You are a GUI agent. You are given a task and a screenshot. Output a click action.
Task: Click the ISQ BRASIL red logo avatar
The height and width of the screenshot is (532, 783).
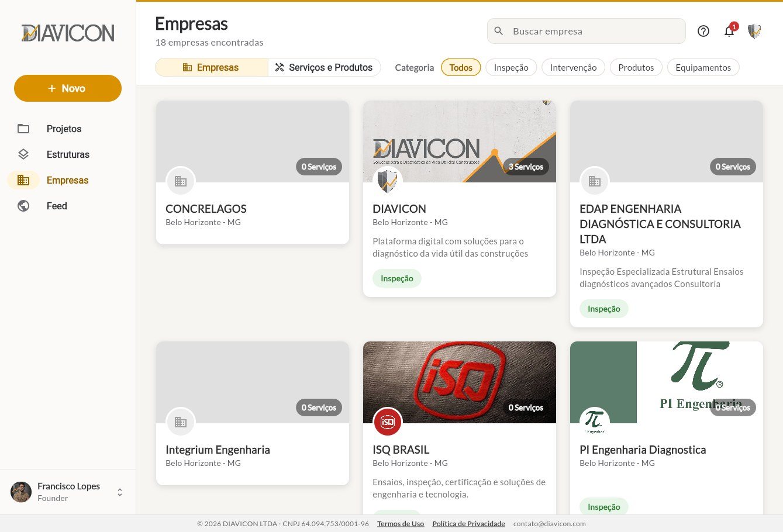point(388,422)
